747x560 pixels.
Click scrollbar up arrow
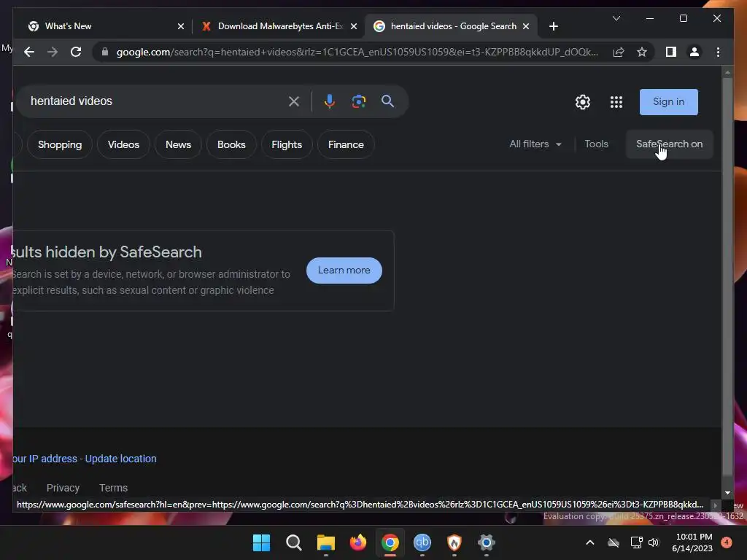pyautogui.click(x=727, y=72)
